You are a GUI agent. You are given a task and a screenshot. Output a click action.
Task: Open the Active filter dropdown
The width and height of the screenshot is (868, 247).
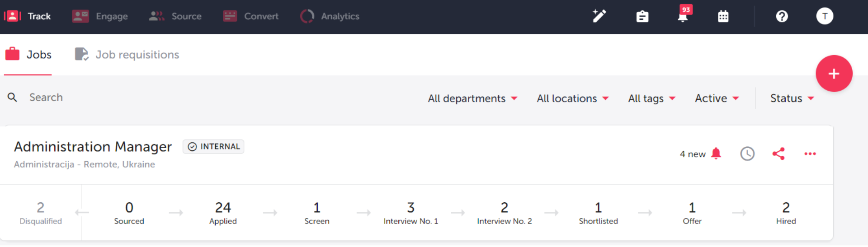pyautogui.click(x=717, y=98)
